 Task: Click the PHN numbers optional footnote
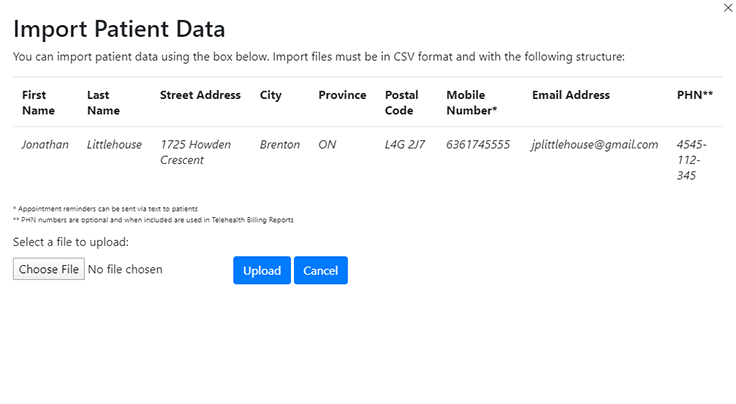pos(153,220)
